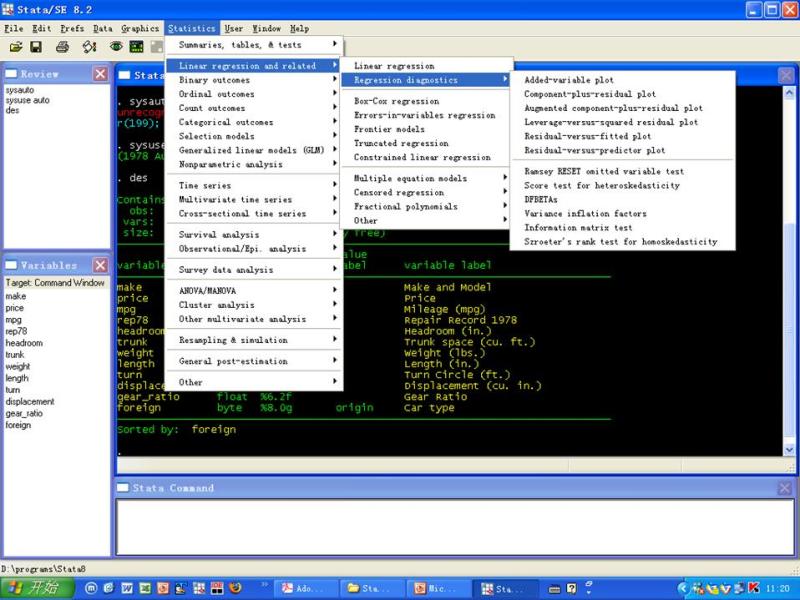800x600 pixels.
Task: Expand the Count outcomes submenu
Action: [x=254, y=108]
